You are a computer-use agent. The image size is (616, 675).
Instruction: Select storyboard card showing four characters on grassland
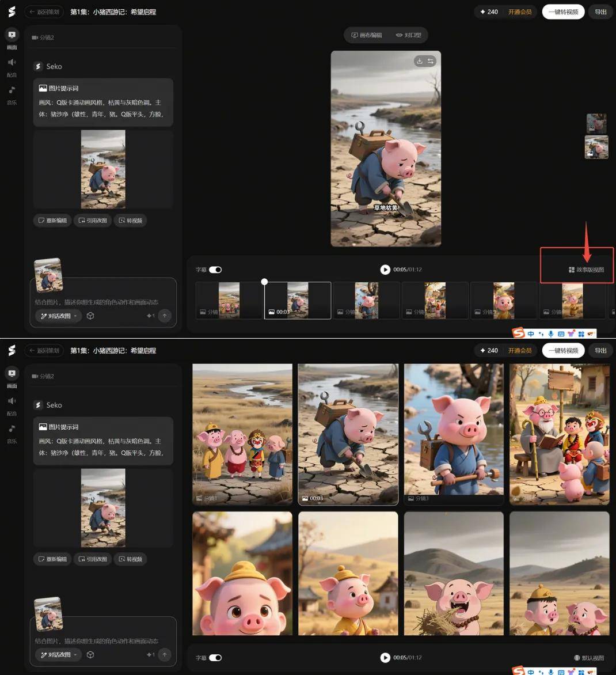pos(242,434)
